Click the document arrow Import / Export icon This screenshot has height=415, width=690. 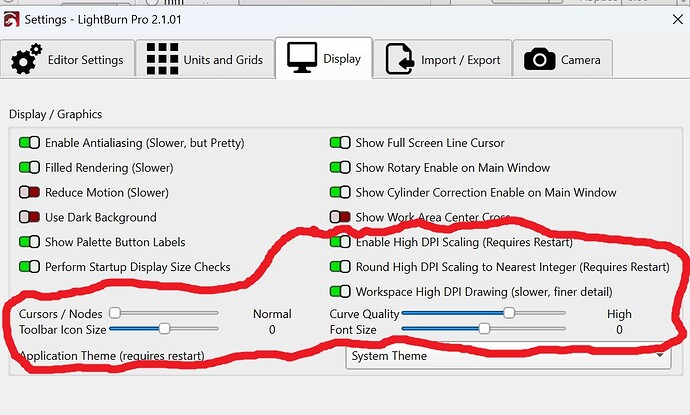[x=400, y=59]
